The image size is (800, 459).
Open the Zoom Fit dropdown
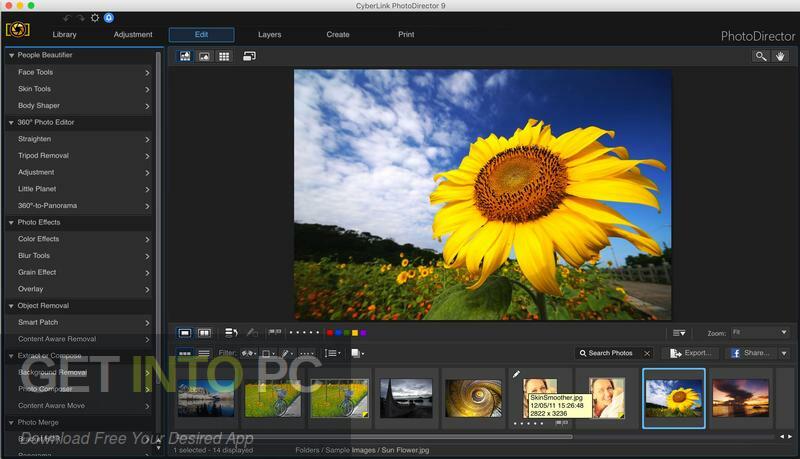point(760,333)
